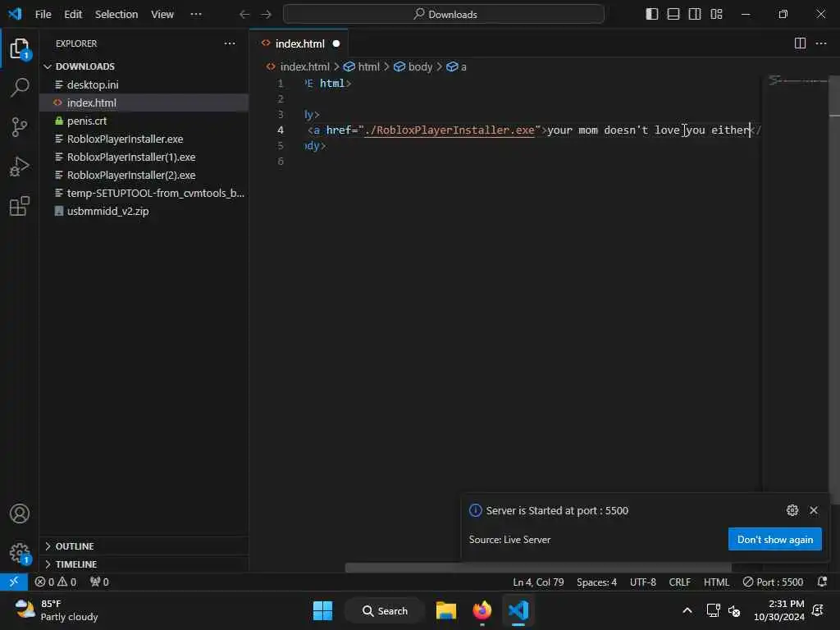Image resolution: width=840 pixels, height=630 pixels.
Task: Click Spaces: 4 indentation setting
Action: pos(596,582)
